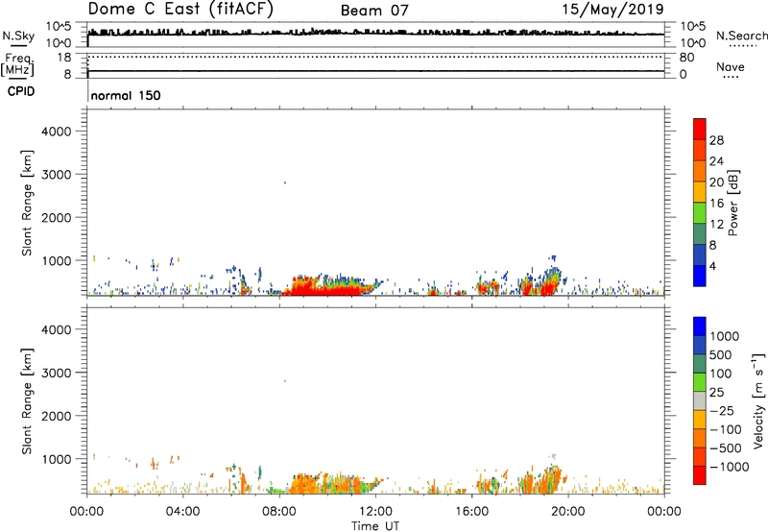
Task: Click the 'Slant Range [km]' label of power panel
Action: (27, 203)
